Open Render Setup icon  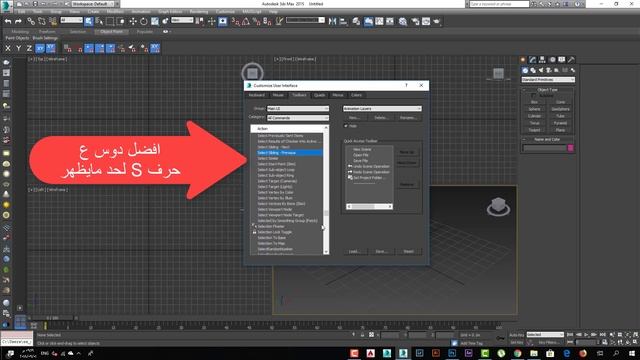click(415, 21)
